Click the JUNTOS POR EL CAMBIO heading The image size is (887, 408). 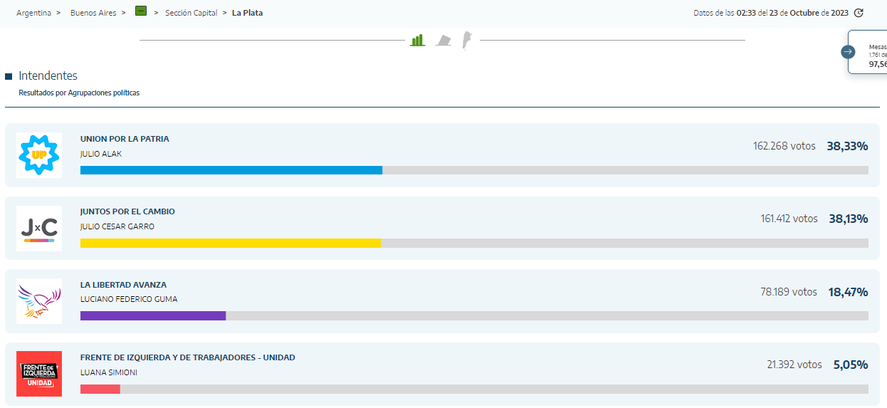[127, 212]
